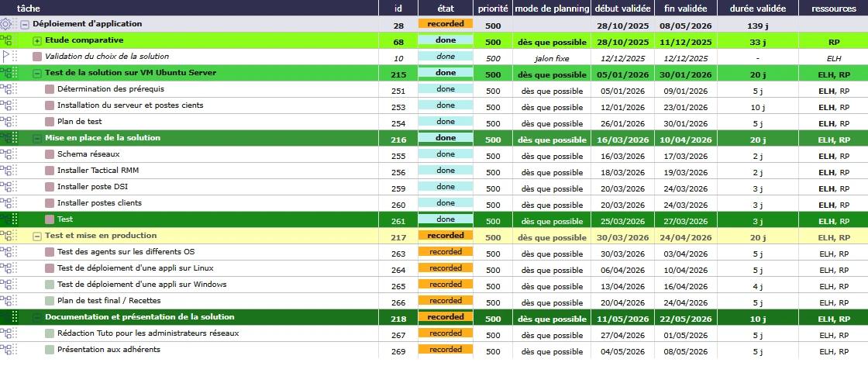Click the color square beside Présentation aux adhérents

(50, 350)
